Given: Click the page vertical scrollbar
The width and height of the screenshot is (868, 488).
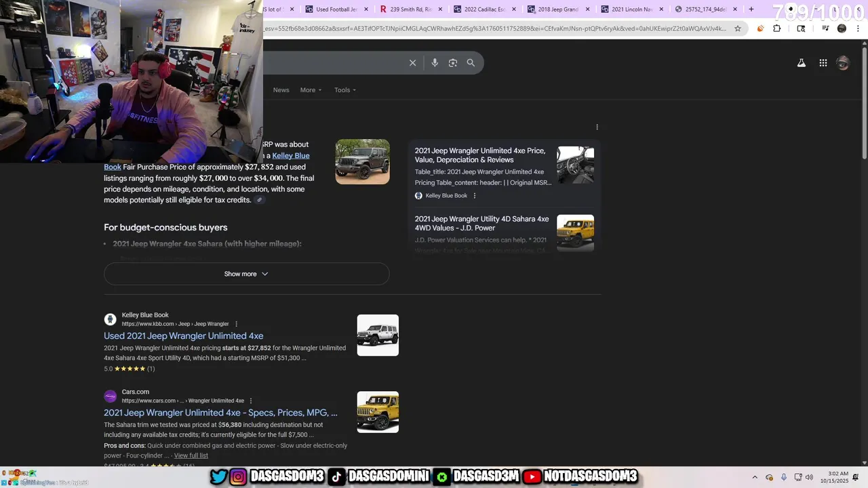Looking at the screenshot, I should coord(864,102).
